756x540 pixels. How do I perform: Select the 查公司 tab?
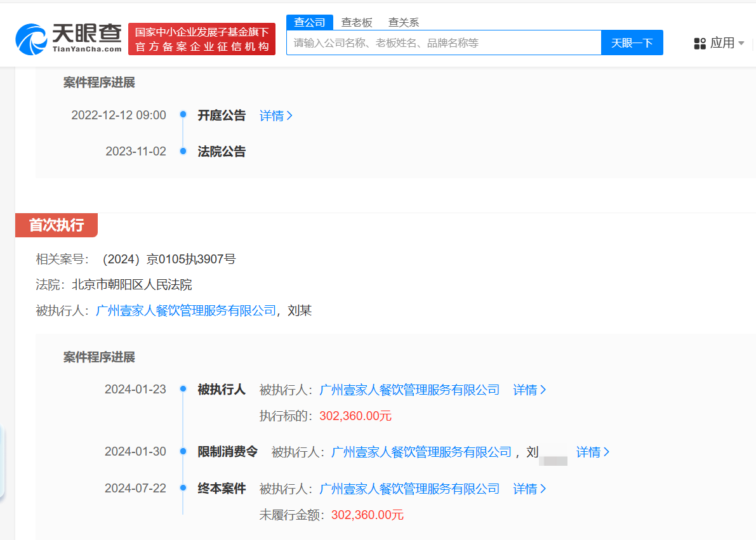(309, 22)
